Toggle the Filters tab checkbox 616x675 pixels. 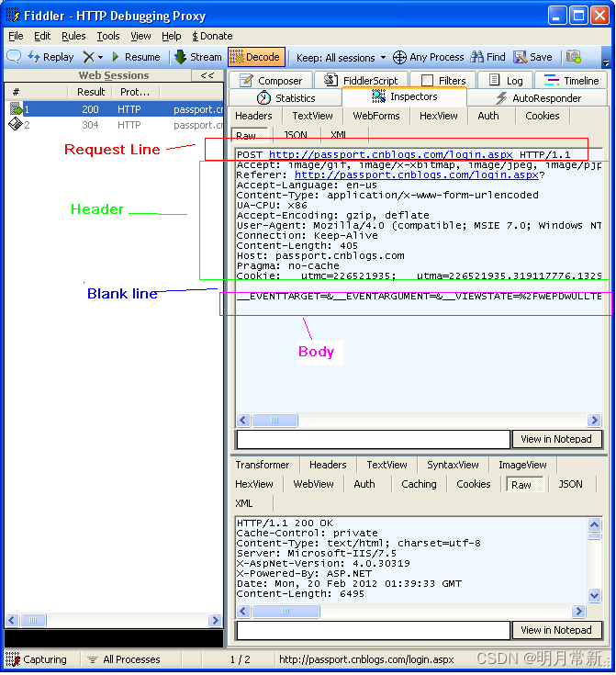click(427, 81)
